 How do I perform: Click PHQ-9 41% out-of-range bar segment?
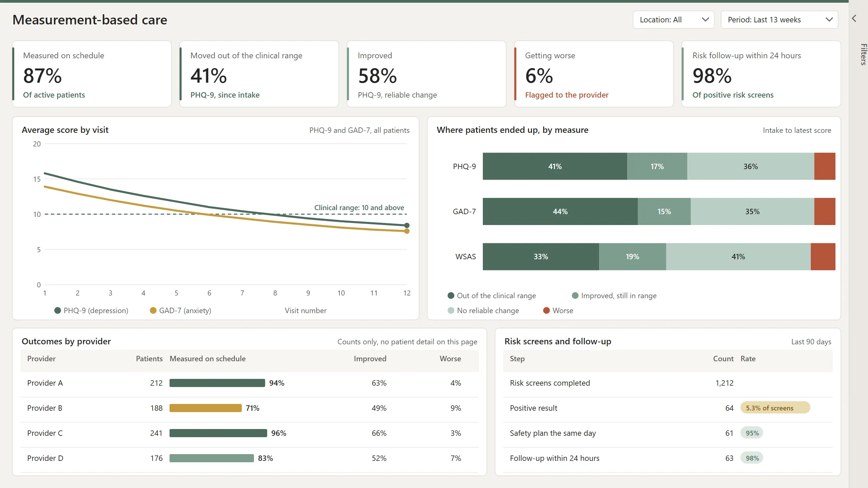[x=555, y=166]
